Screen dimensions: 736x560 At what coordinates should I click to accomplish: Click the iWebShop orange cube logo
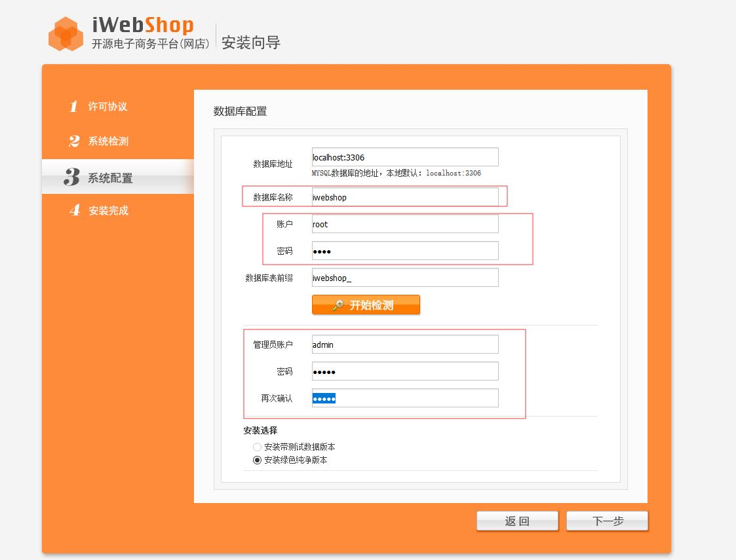(64, 33)
